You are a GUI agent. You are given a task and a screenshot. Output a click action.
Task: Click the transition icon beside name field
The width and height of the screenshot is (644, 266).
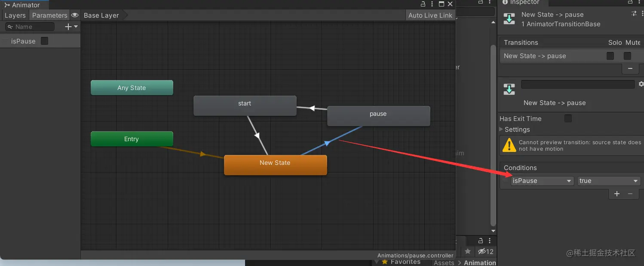509,90
